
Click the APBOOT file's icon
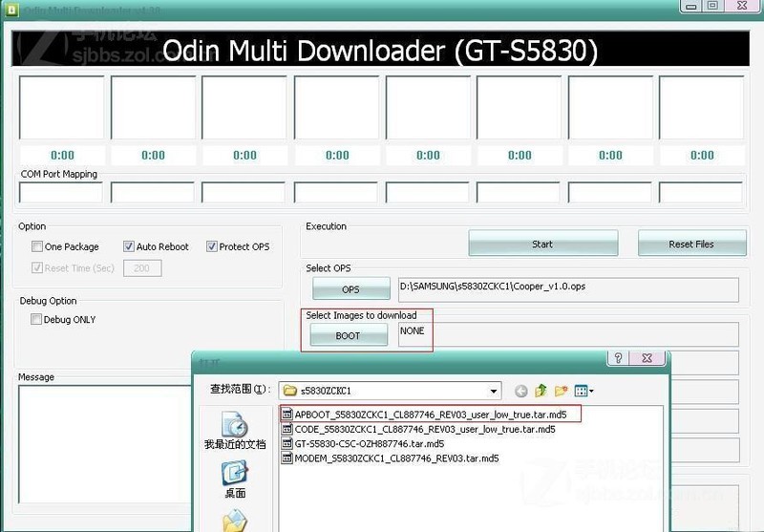point(287,415)
